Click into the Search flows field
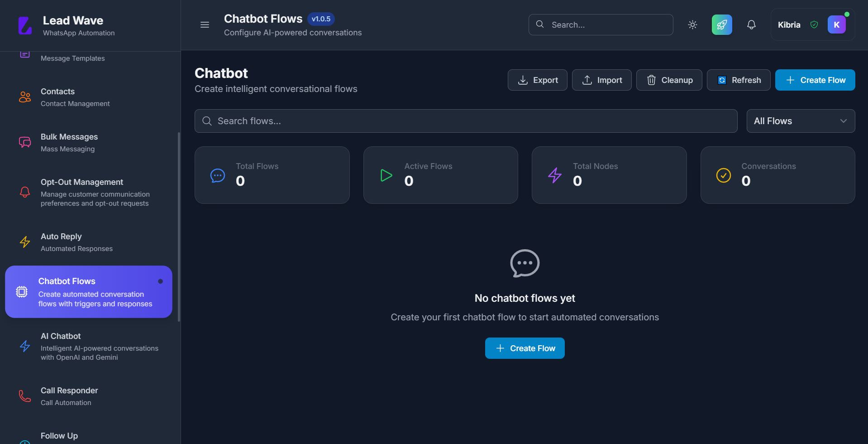 pyautogui.click(x=466, y=121)
